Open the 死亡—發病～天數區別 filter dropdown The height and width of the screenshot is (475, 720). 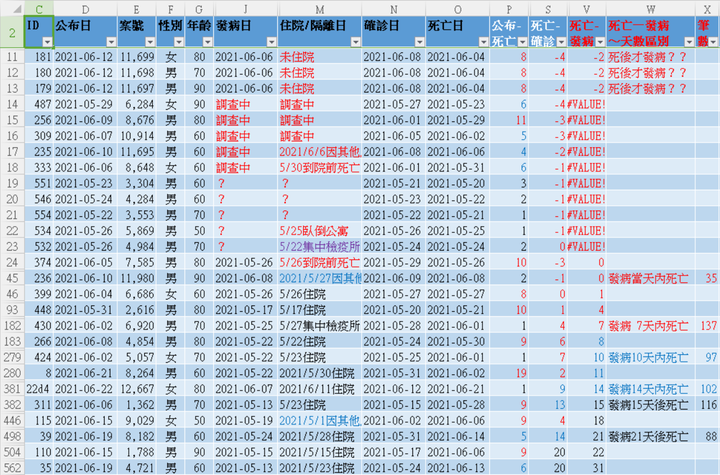[x=689, y=42]
